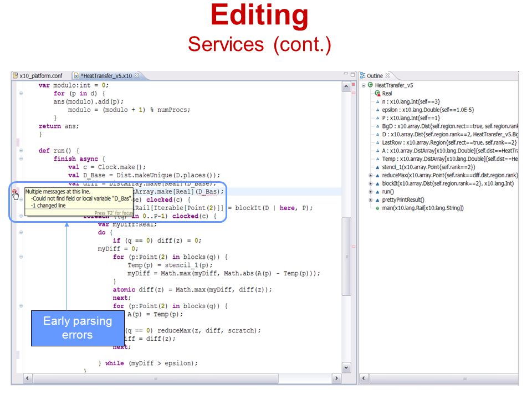Expand the run() outline node
The height and width of the screenshot is (399, 532).
371,192
